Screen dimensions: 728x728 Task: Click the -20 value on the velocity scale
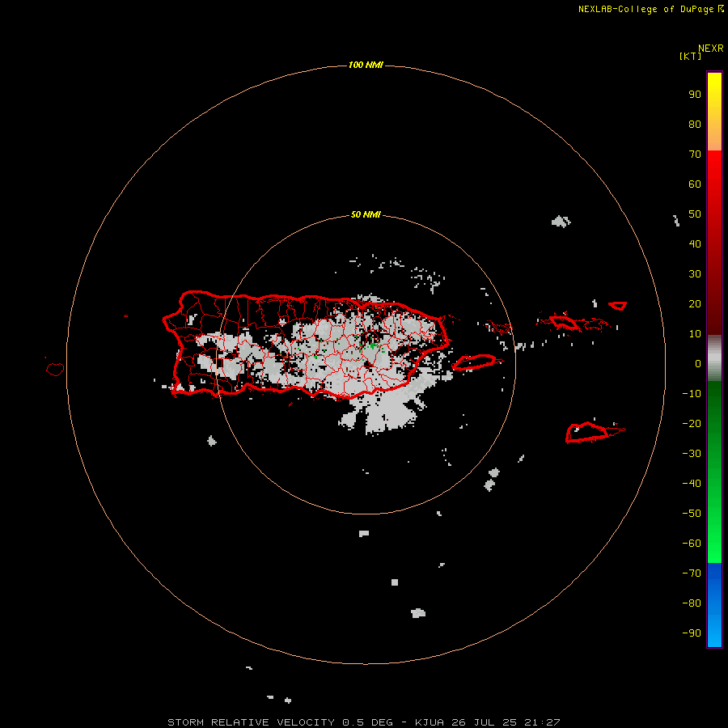pyautogui.click(x=692, y=424)
